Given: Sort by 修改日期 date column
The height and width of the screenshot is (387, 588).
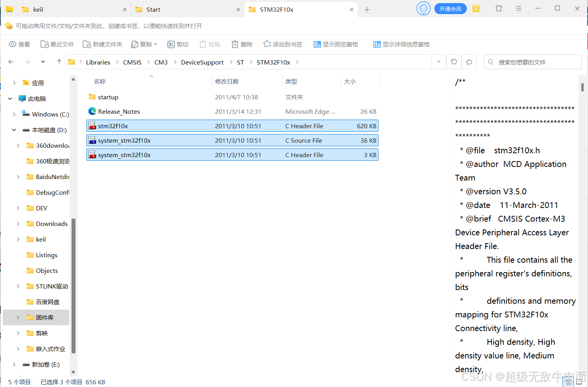Looking at the screenshot, I should [227, 81].
